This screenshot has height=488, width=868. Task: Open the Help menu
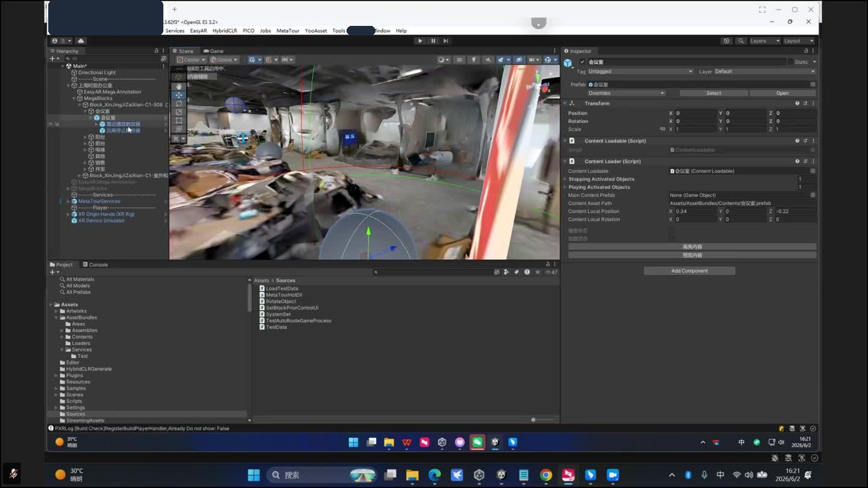pos(401,31)
